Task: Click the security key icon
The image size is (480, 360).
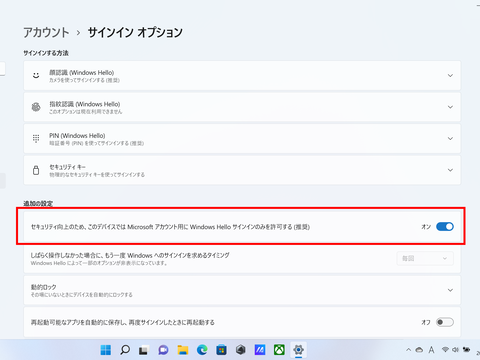Action: 36,170
